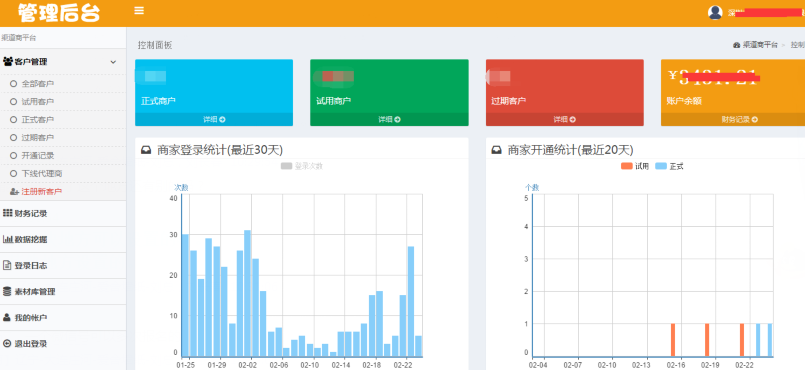Toggle the orange 试用 legend swatch
Image resolution: width=805 pixels, height=370 pixels.
click(627, 166)
